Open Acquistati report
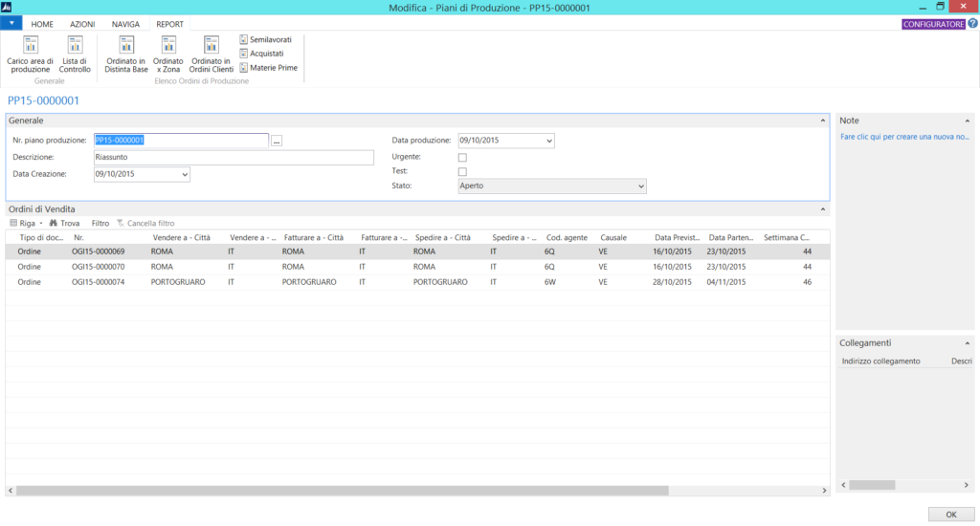 (262, 54)
